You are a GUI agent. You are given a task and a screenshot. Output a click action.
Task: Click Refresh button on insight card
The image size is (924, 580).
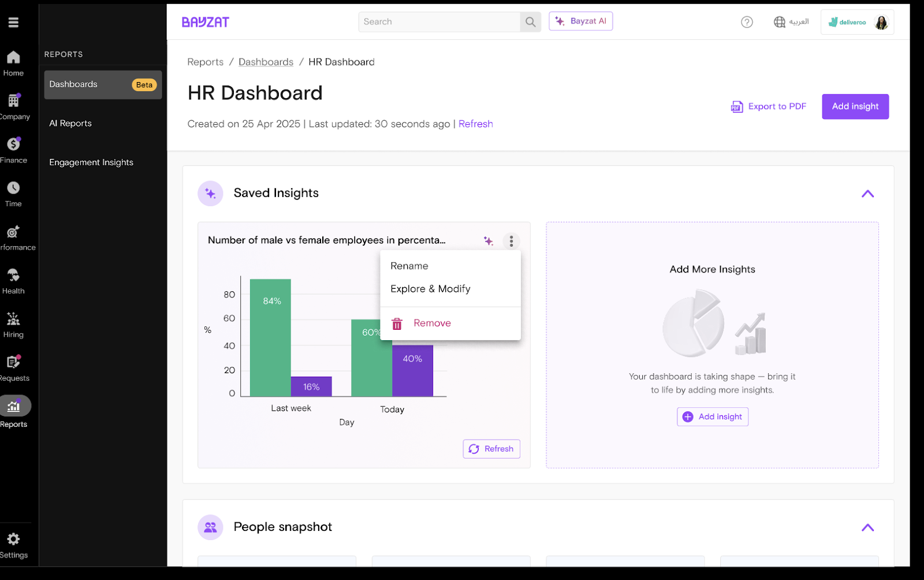click(491, 449)
